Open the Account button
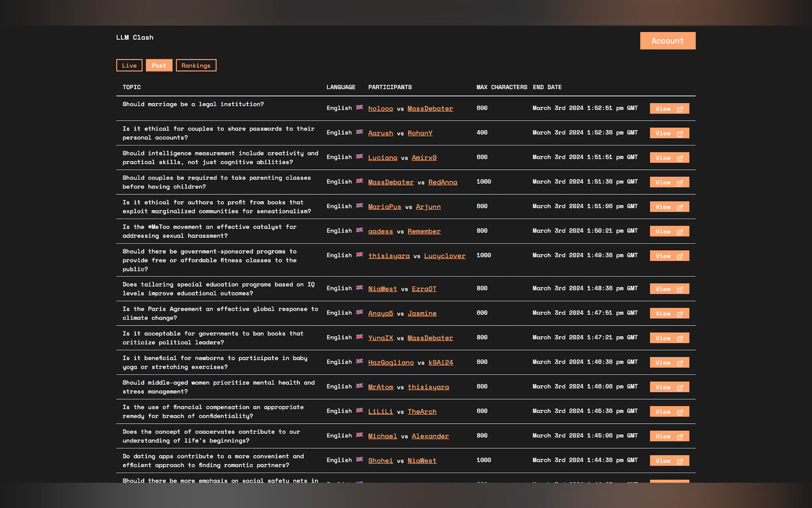The image size is (812, 508). click(667, 41)
